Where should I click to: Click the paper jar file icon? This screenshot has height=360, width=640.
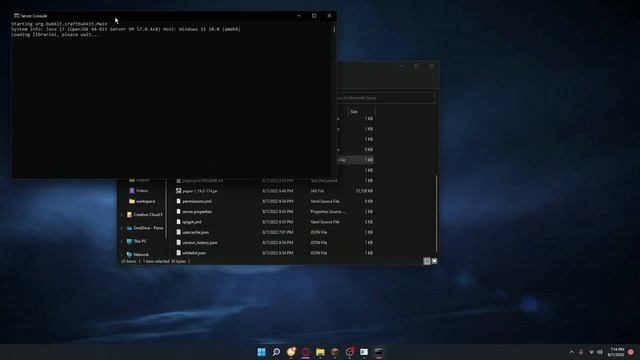coord(178,191)
